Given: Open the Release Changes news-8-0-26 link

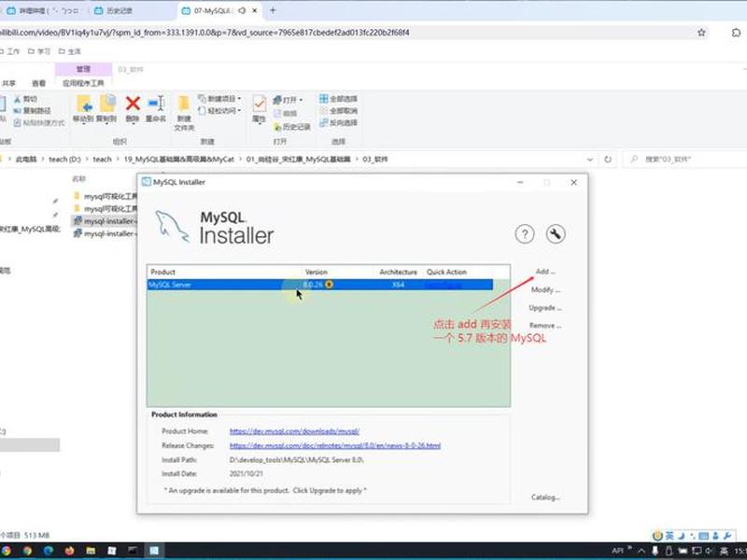Looking at the screenshot, I should (335, 446).
